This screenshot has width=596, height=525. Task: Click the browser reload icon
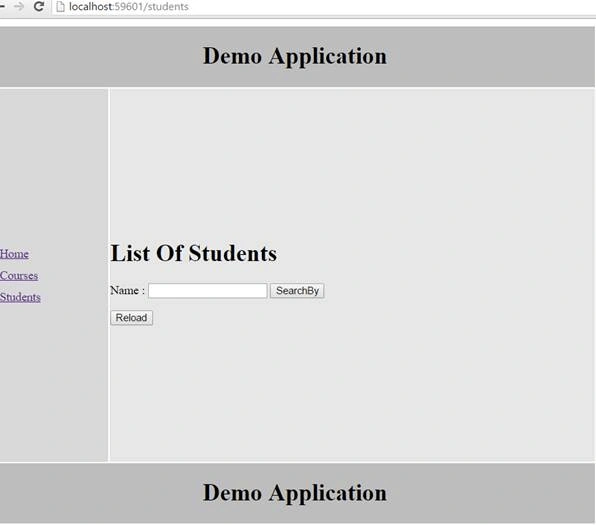pyautogui.click(x=38, y=6)
